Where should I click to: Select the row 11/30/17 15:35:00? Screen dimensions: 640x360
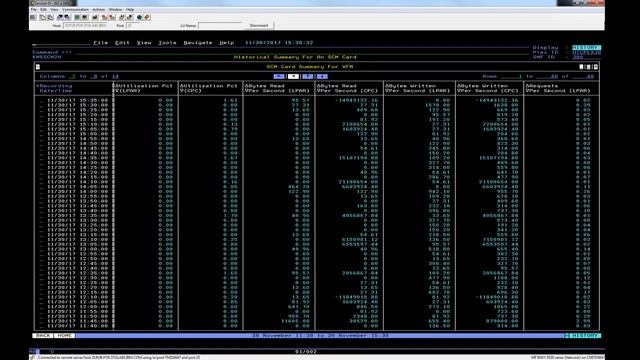click(x=317, y=100)
